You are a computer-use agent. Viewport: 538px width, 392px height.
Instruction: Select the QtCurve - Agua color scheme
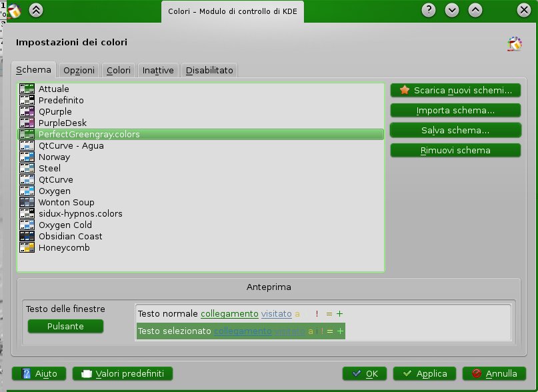tap(201, 145)
